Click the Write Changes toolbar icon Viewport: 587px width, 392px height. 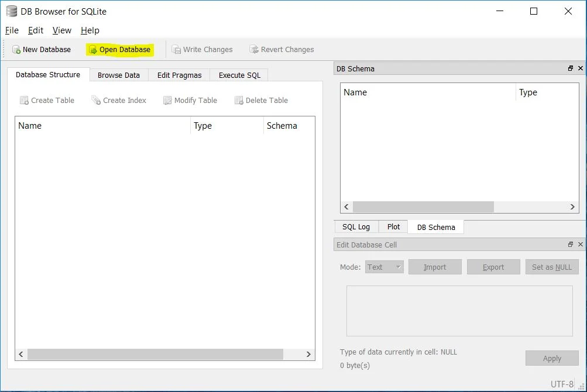(x=176, y=49)
